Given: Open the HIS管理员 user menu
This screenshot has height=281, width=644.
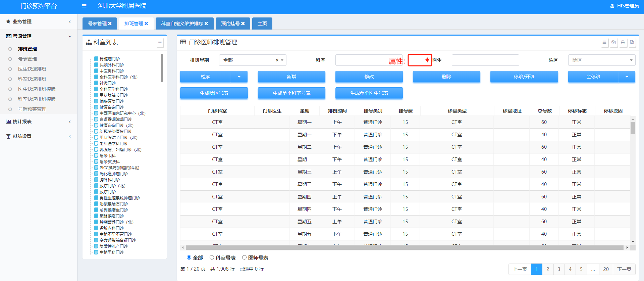Looking at the screenshot, I should (624, 6).
